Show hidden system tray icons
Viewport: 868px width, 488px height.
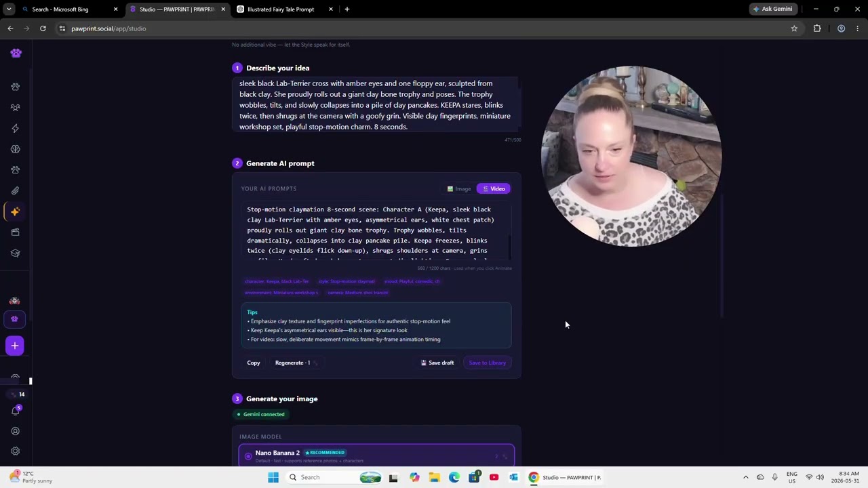[x=746, y=477]
